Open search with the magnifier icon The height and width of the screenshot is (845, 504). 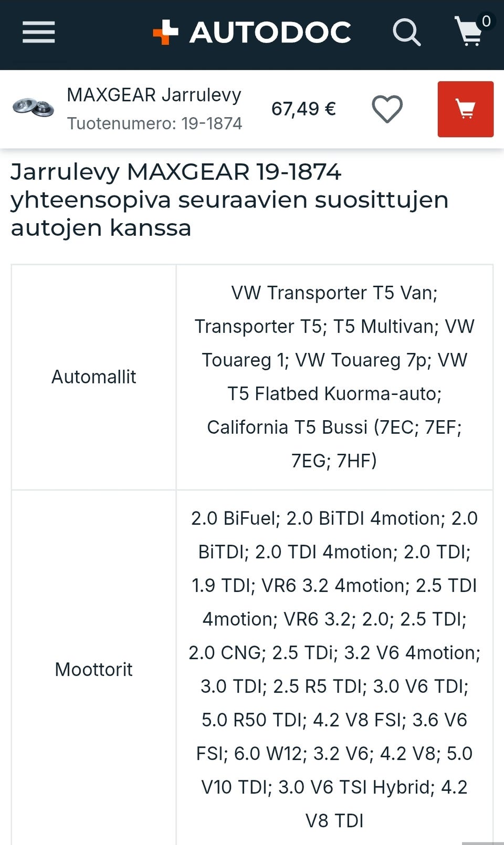click(x=406, y=33)
